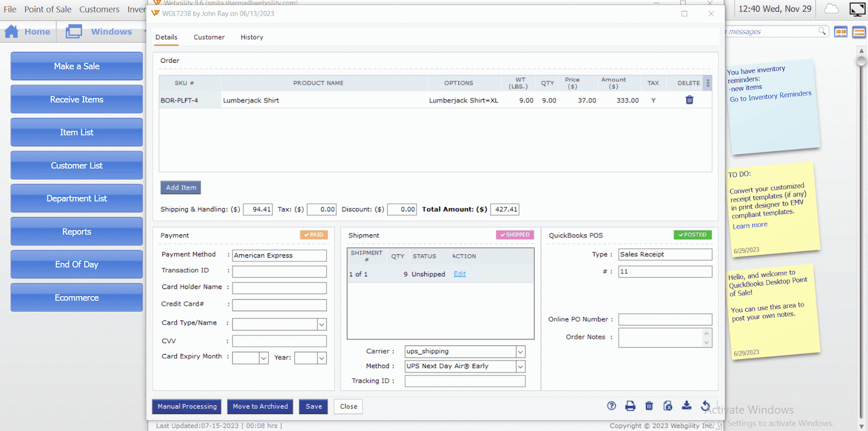
Task: Expand the Carrier dropdown
Action: [520, 352]
